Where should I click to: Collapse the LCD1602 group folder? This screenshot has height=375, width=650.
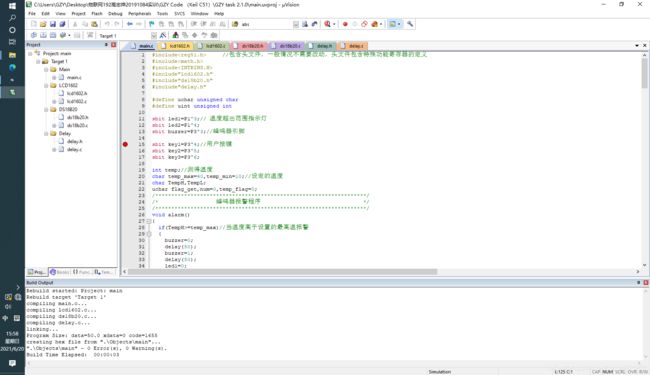[x=46, y=85]
